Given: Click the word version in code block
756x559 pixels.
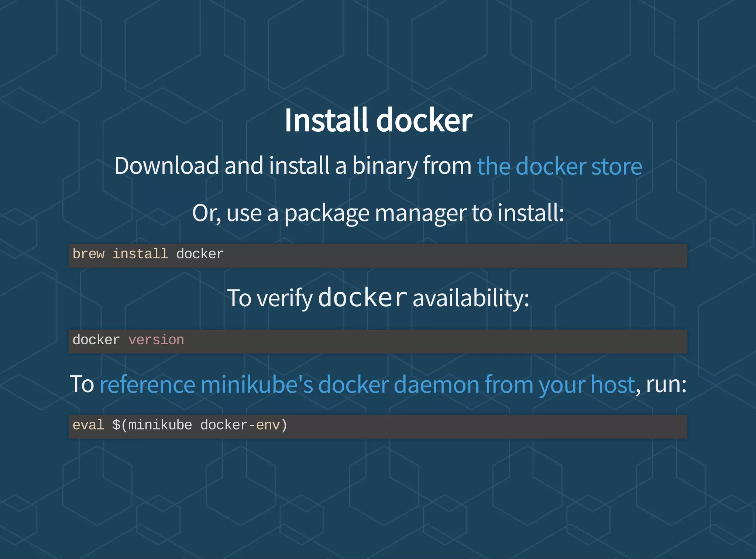Looking at the screenshot, I should coord(156,340).
